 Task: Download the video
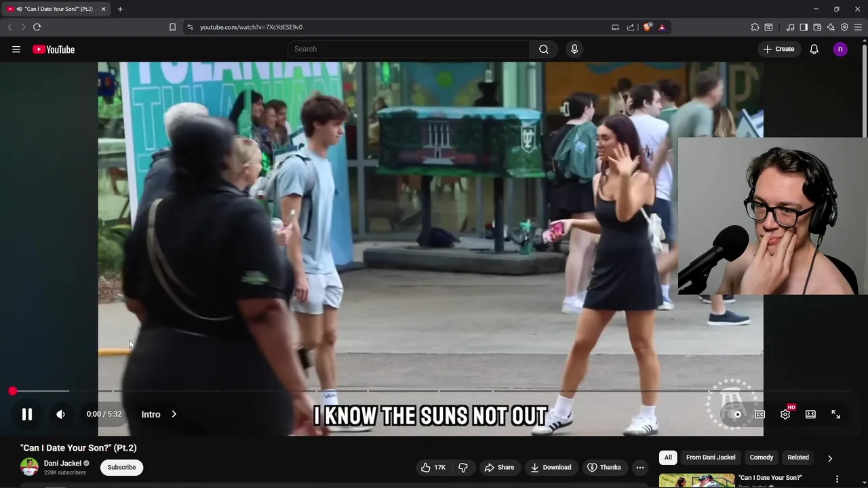click(x=551, y=467)
